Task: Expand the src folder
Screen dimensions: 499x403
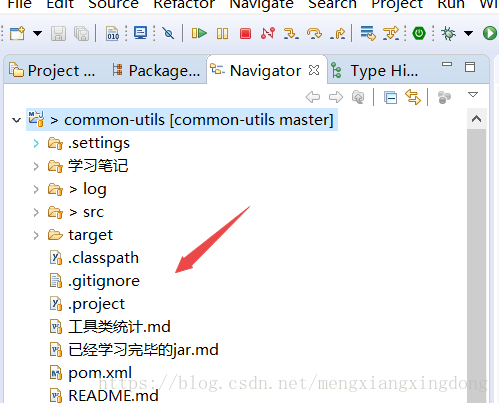Action: (36, 212)
